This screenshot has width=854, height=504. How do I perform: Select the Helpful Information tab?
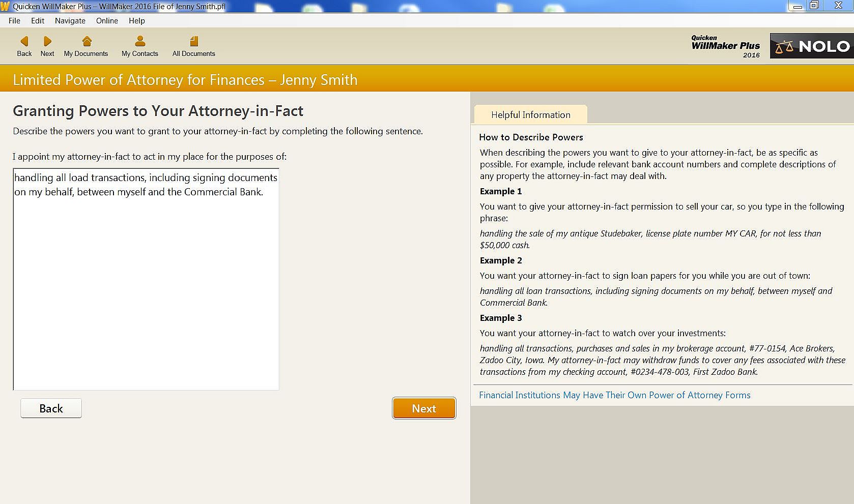click(530, 115)
